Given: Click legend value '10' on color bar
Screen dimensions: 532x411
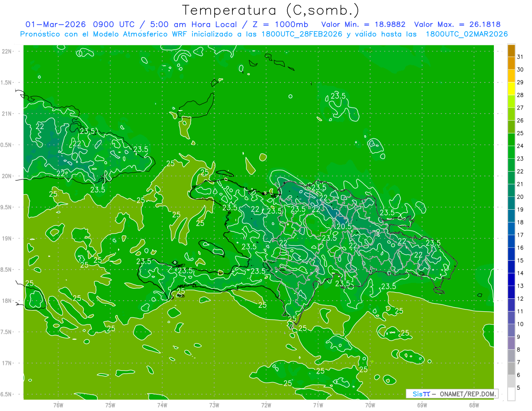Looking at the screenshot, I should click(x=520, y=324).
